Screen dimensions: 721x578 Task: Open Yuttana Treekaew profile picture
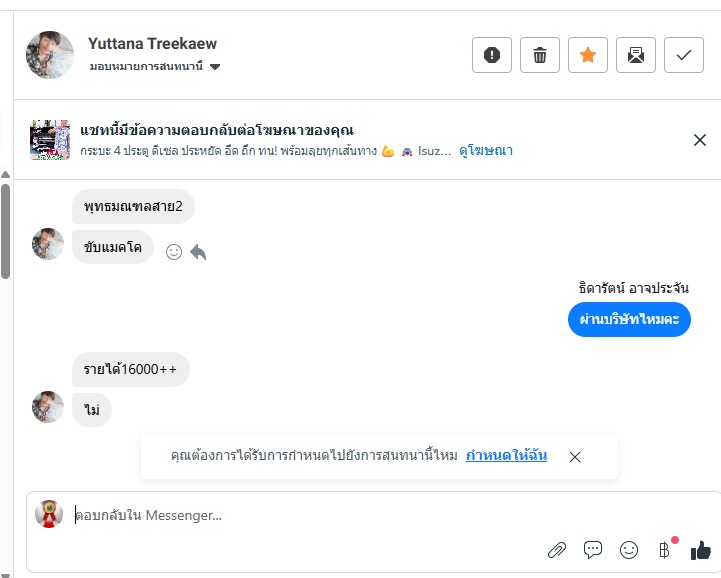50,55
